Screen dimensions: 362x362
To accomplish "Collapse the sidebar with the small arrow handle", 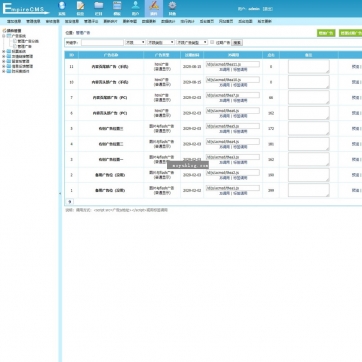I will [x=60, y=193].
